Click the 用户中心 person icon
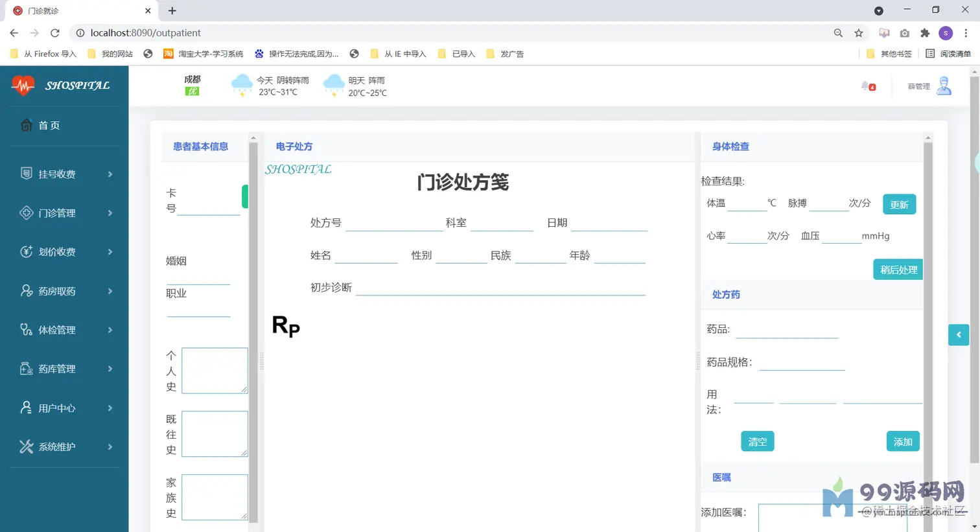The height and width of the screenshot is (532, 980). (x=26, y=408)
